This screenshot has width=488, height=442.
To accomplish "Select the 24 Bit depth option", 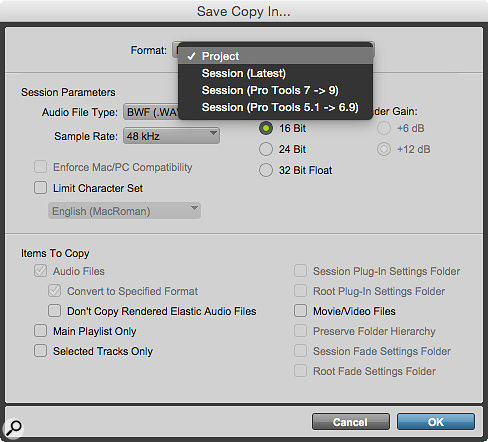I will tap(266, 149).
